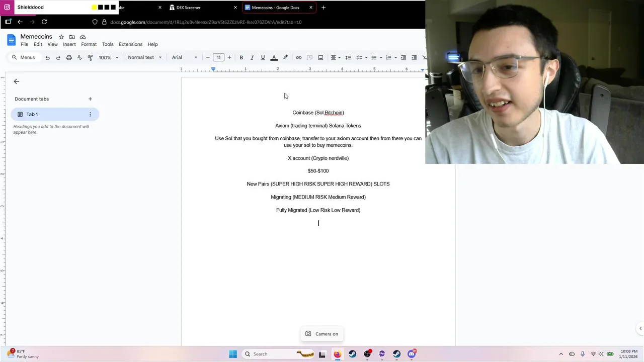The height and width of the screenshot is (362, 644).
Task: Open Discord from the taskbar
Action: click(412, 354)
